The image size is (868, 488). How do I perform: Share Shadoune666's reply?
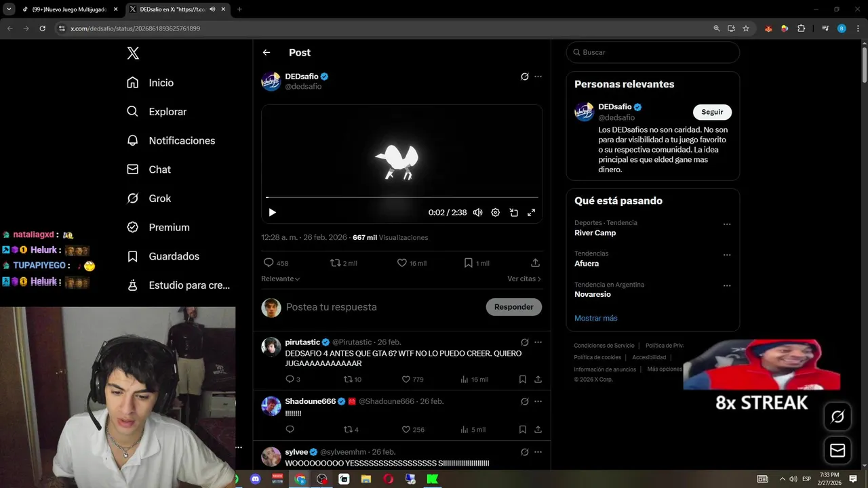(538, 430)
